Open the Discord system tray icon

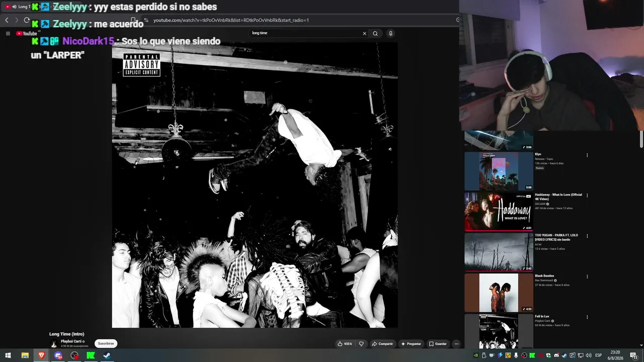(556, 355)
